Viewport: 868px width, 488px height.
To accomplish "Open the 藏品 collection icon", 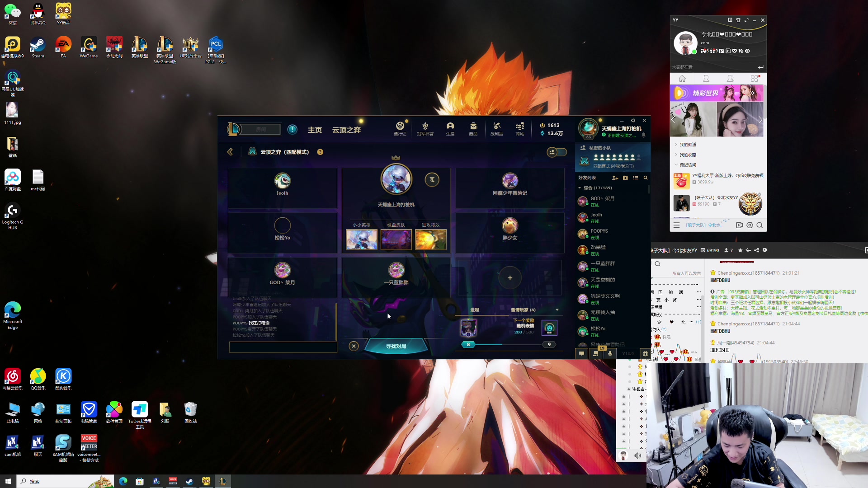I will (x=473, y=128).
